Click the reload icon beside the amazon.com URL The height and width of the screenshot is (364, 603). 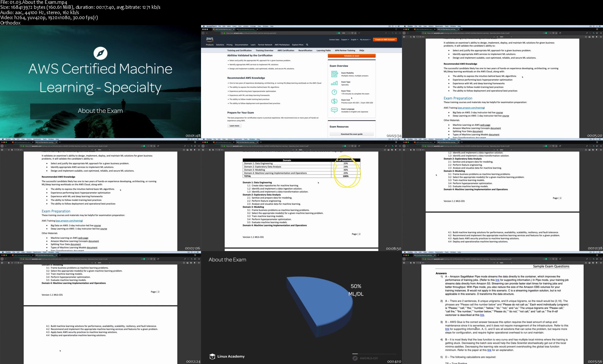click(359, 33)
